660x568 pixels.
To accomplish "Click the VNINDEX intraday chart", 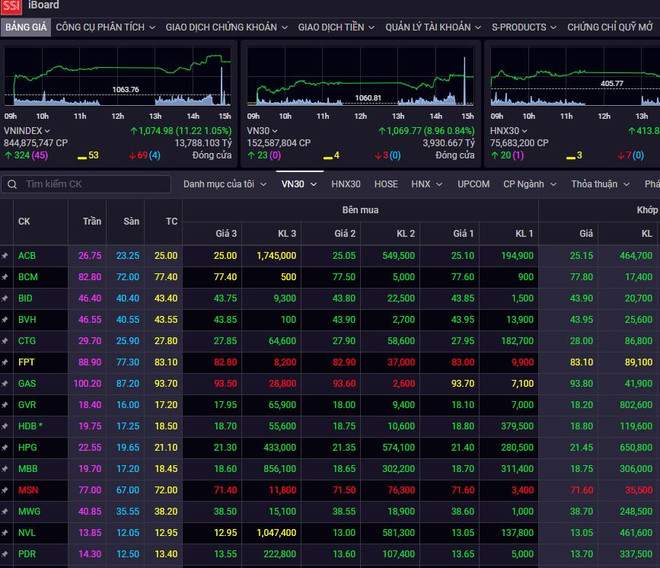I will point(117,77).
